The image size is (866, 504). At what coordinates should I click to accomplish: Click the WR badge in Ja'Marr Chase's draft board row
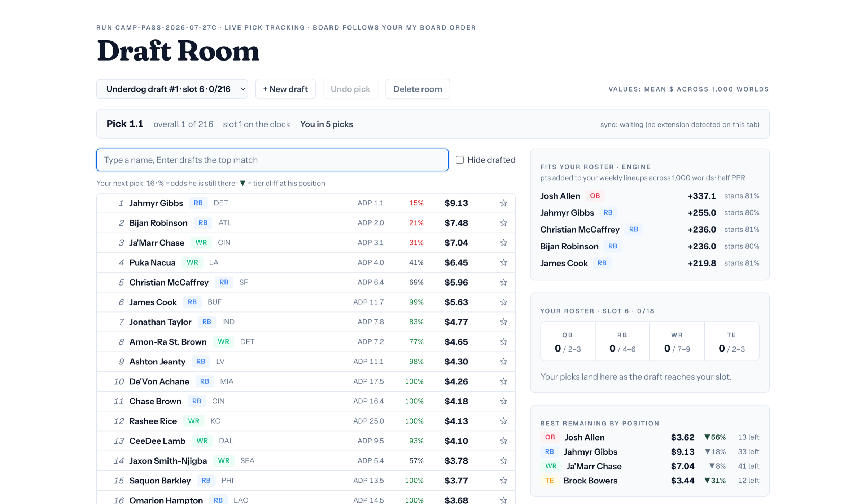[x=201, y=243]
